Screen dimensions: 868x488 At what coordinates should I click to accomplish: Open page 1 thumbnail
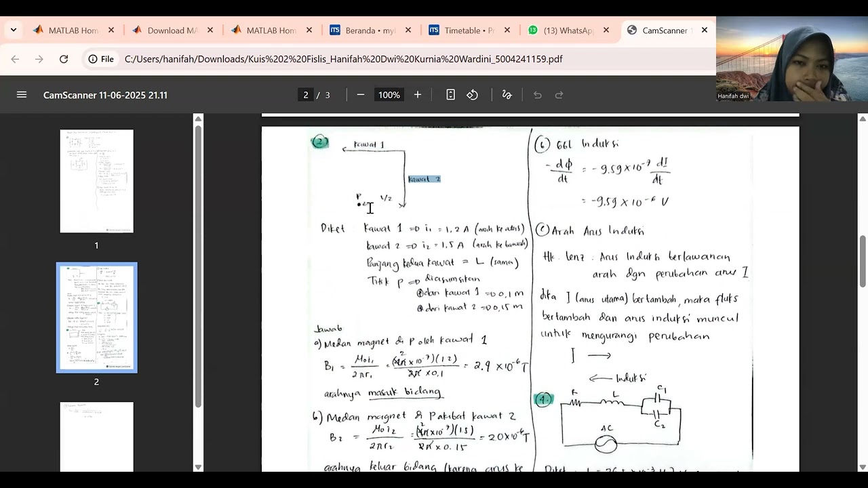pyautogui.click(x=97, y=181)
